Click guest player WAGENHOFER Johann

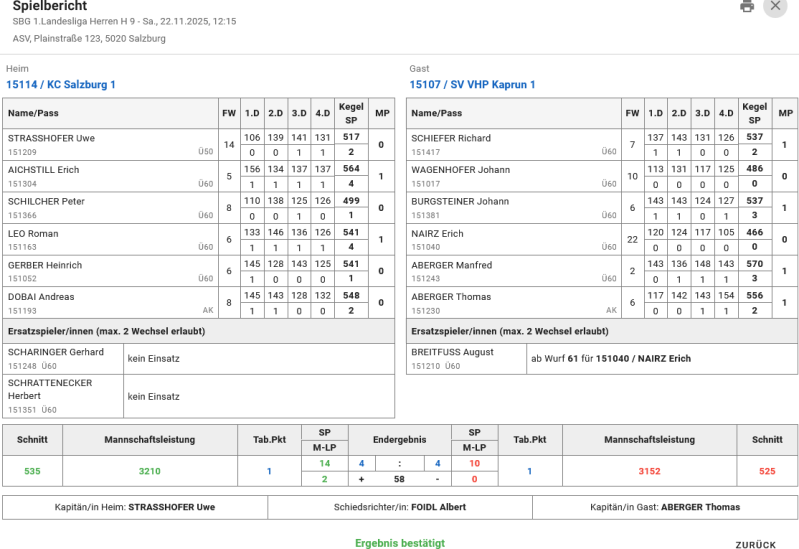click(x=460, y=170)
